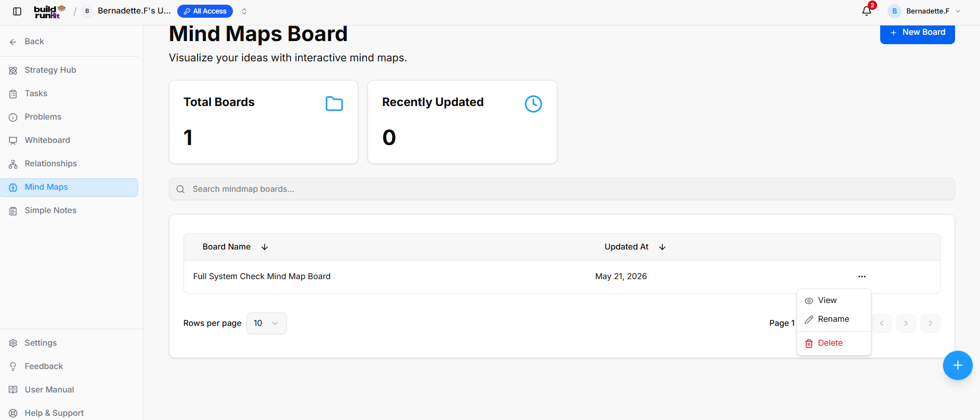The image size is (980, 420).
Task: Focus the Search mindmap boards field
Action: coord(561,189)
